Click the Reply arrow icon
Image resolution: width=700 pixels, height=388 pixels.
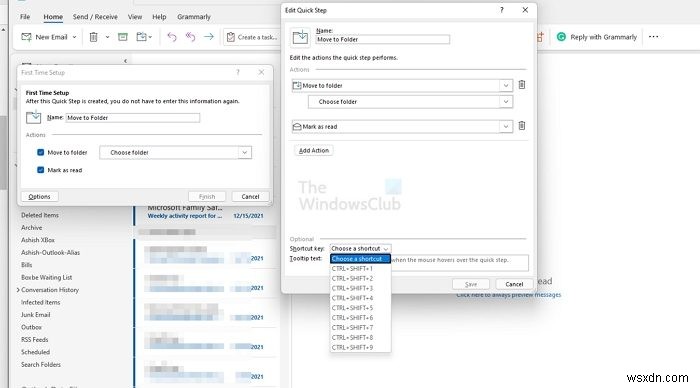(172, 37)
